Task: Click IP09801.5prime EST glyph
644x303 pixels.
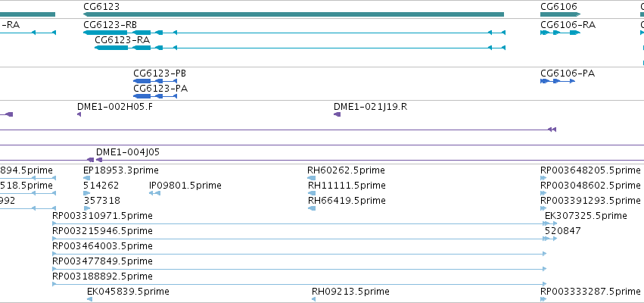Action: tap(154, 193)
